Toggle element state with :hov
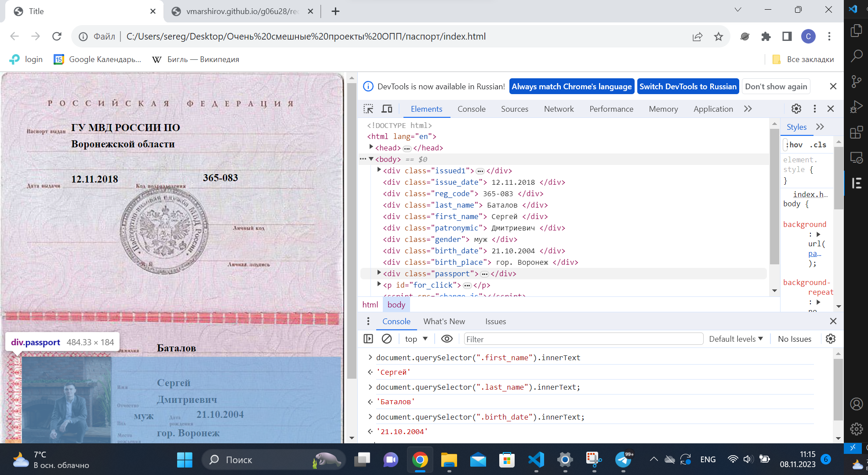 pyautogui.click(x=795, y=145)
